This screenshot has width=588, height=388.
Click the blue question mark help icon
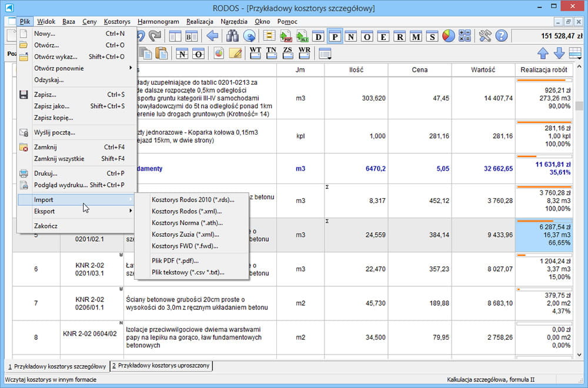click(x=501, y=36)
